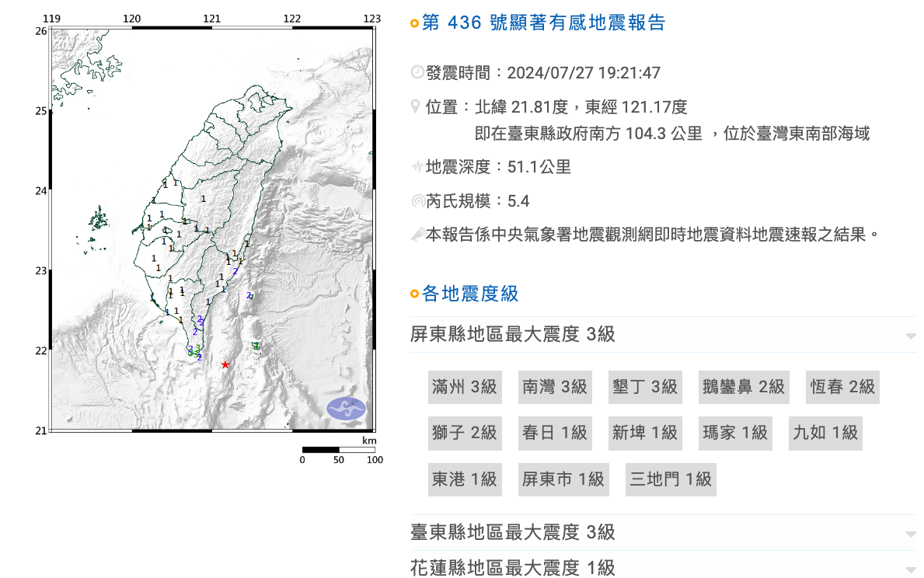Click the longitude label 121 above map
This screenshot has height=578, width=924.
pos(212,19)
